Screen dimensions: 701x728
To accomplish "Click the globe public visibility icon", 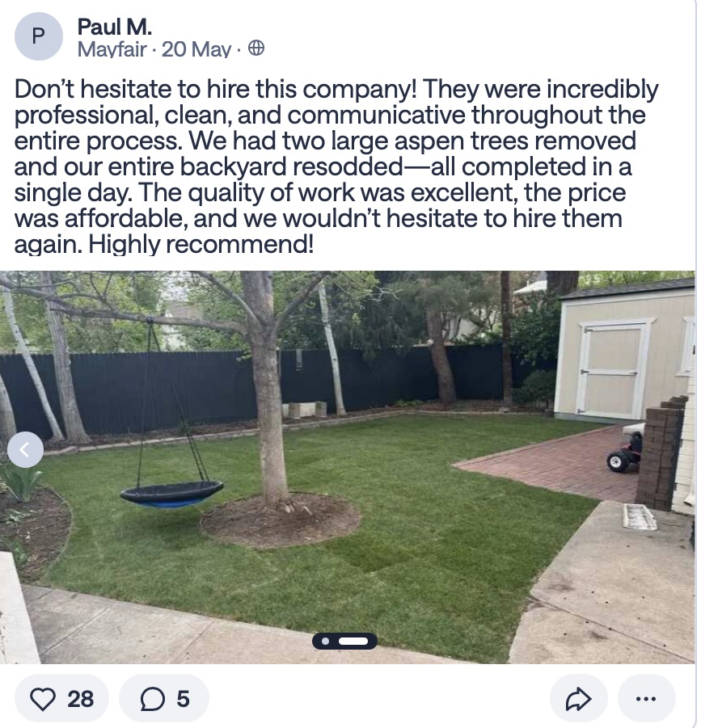I will (256, 48).
